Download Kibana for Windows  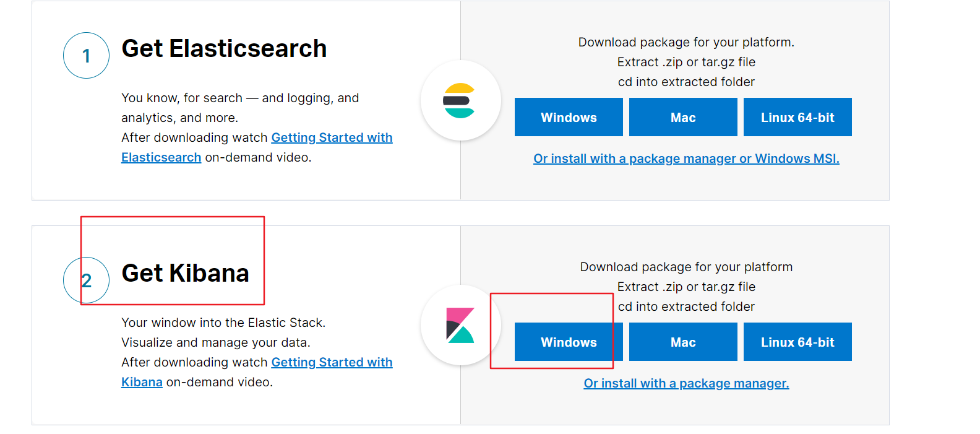point(569,342)
